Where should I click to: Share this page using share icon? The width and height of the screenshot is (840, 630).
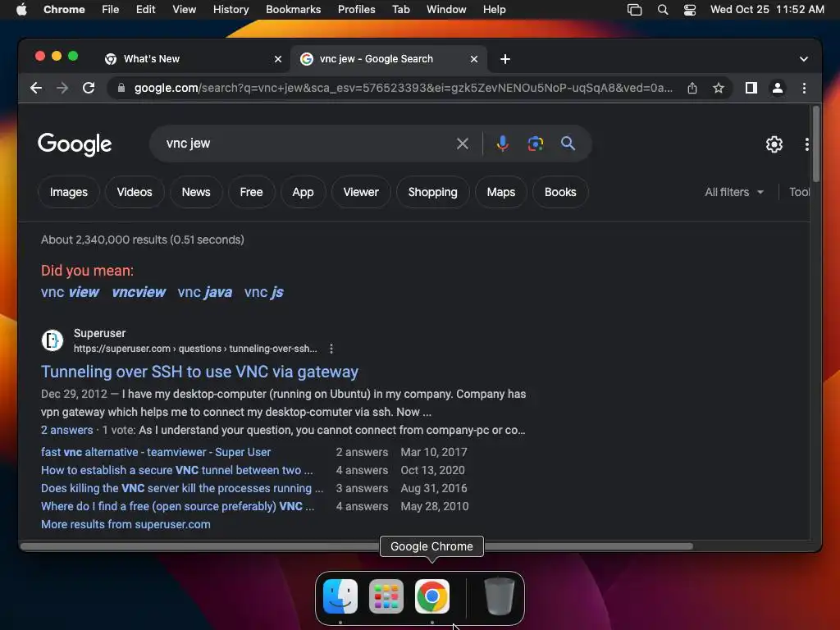[692, 88]
